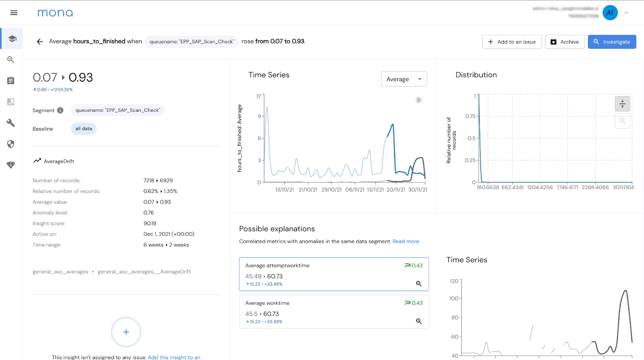The image size is (644, 360).
Task: Go back using the left arrow
Action: (x=40, y=41)
